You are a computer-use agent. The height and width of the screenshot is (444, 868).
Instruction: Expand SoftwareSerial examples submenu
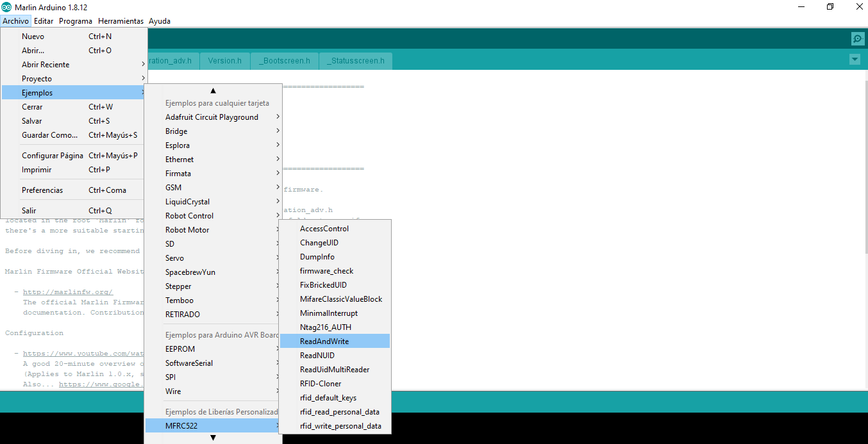click(213, 363)
